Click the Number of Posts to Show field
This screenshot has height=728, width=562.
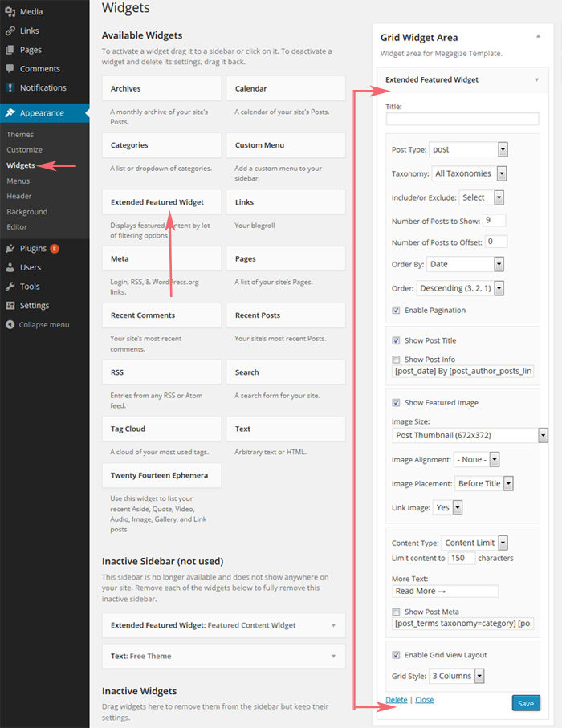[x=494, y=221]
